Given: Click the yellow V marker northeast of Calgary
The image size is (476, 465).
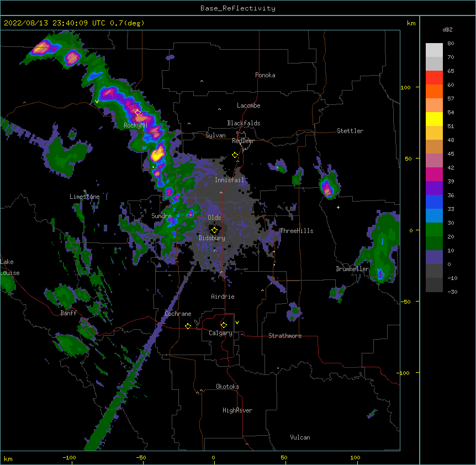Looking at the screenshot, I should [x=237, y=323].
